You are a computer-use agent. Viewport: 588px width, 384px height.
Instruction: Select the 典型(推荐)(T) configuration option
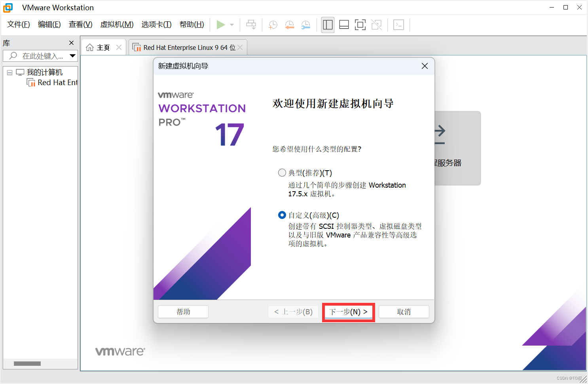pyautogui.click(x=282, y=173)
